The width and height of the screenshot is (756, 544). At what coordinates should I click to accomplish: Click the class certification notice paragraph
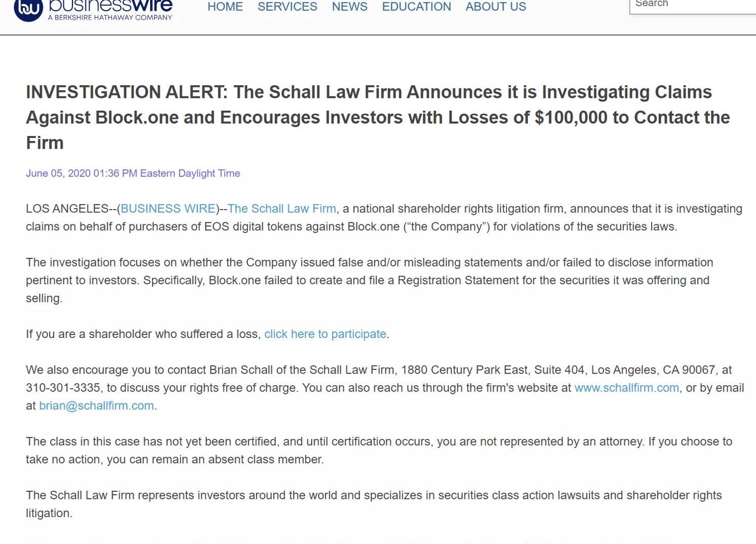click(379, 450)
